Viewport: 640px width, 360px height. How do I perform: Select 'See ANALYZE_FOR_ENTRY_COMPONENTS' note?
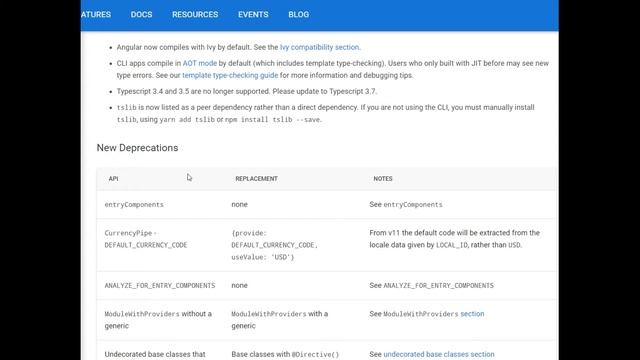click(431, 285)
